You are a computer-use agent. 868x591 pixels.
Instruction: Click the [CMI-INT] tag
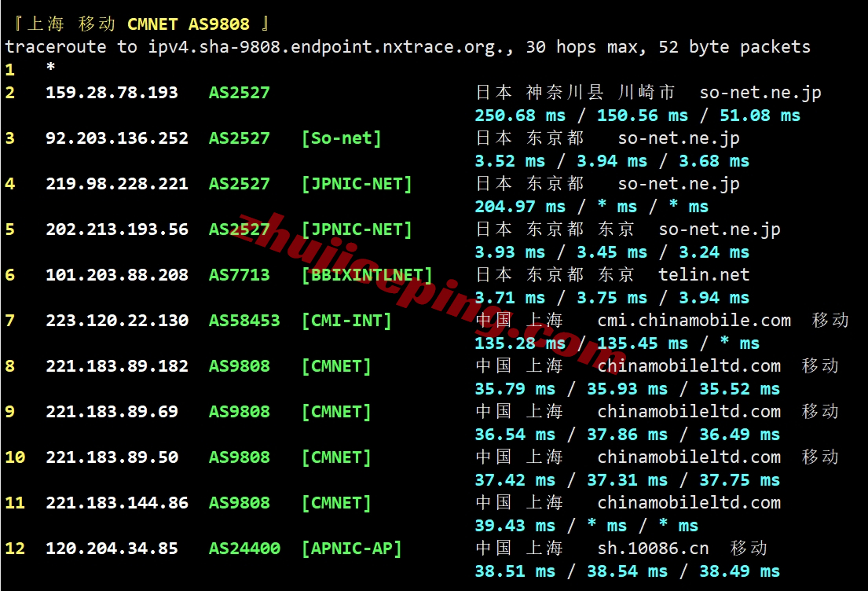pyautogui.click(x=346, y=320)
